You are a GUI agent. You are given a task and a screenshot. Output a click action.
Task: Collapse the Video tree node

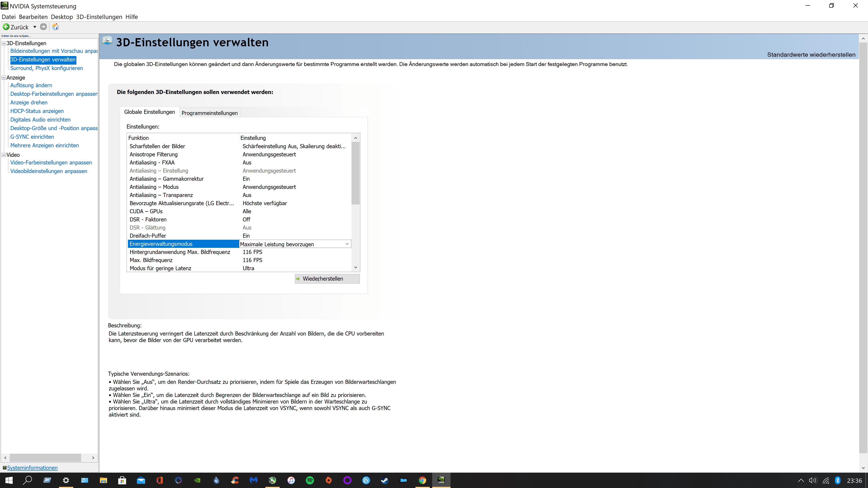[4, 155]
